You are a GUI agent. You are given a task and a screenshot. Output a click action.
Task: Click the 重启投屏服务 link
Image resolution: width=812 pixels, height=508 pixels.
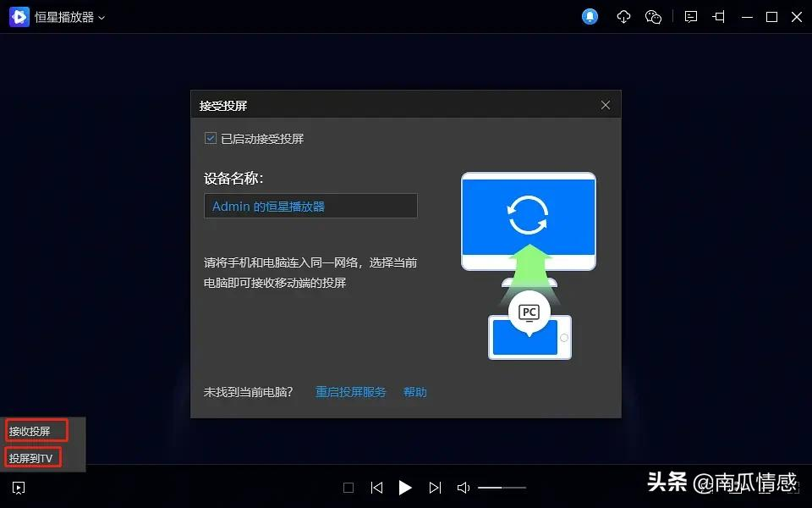coord(350,392)
